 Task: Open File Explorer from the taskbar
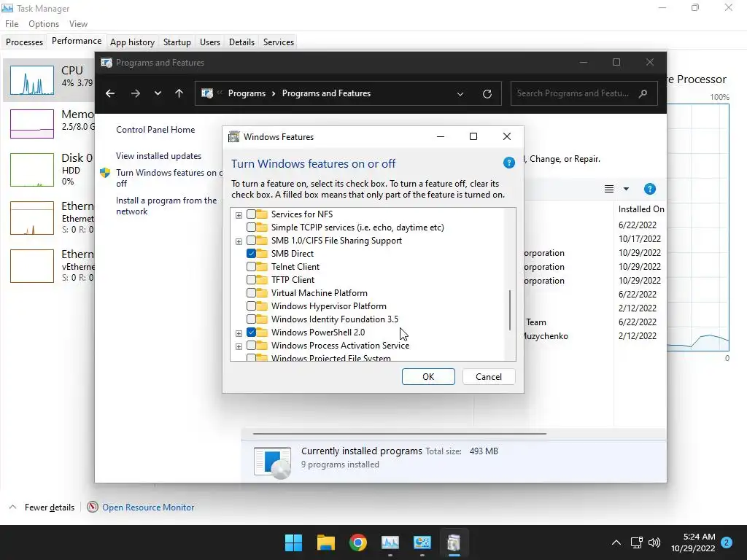point(326,542)
